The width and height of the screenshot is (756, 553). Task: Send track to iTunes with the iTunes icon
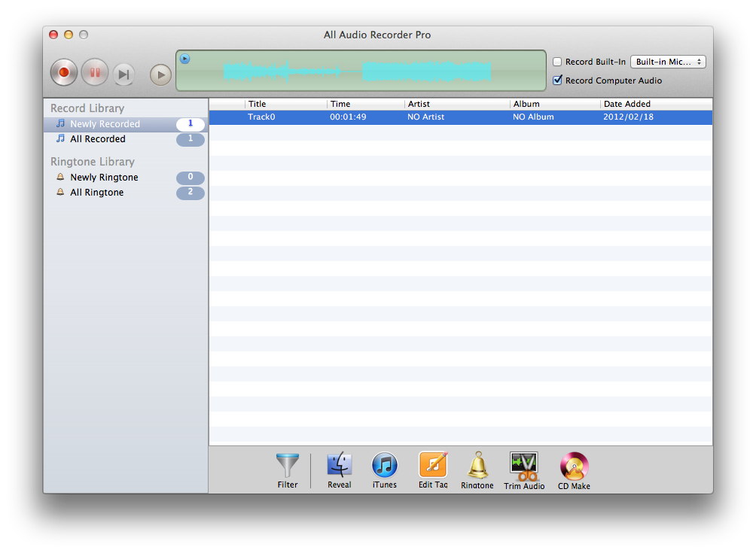coord(384,471)
